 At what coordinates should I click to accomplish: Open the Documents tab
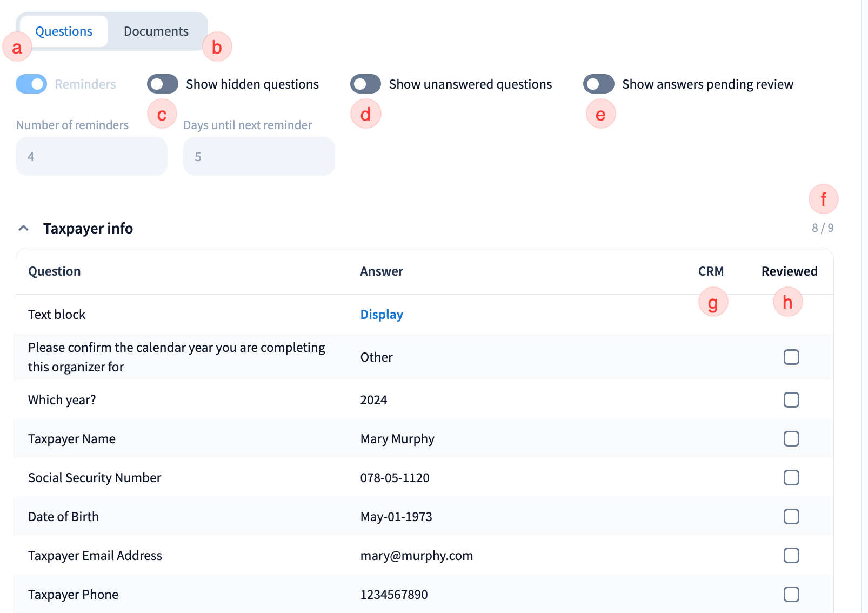pos(156,31)
